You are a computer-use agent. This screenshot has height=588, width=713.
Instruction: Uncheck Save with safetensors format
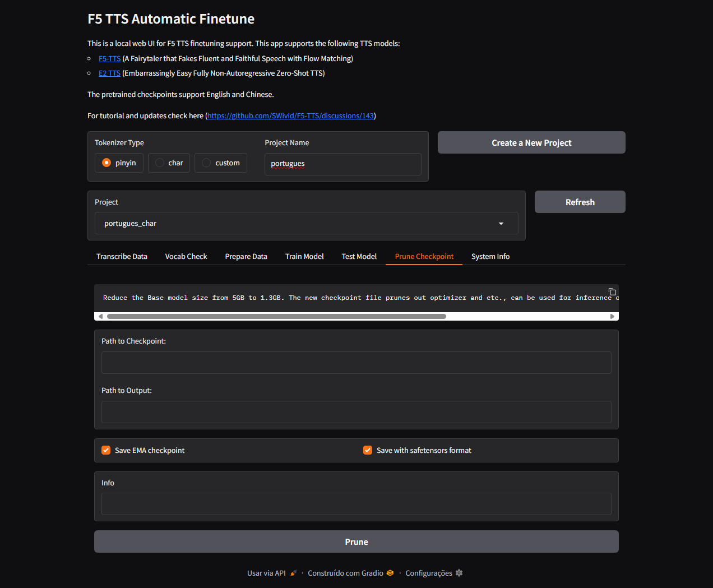pyautogui.click(x=368, y=450)
